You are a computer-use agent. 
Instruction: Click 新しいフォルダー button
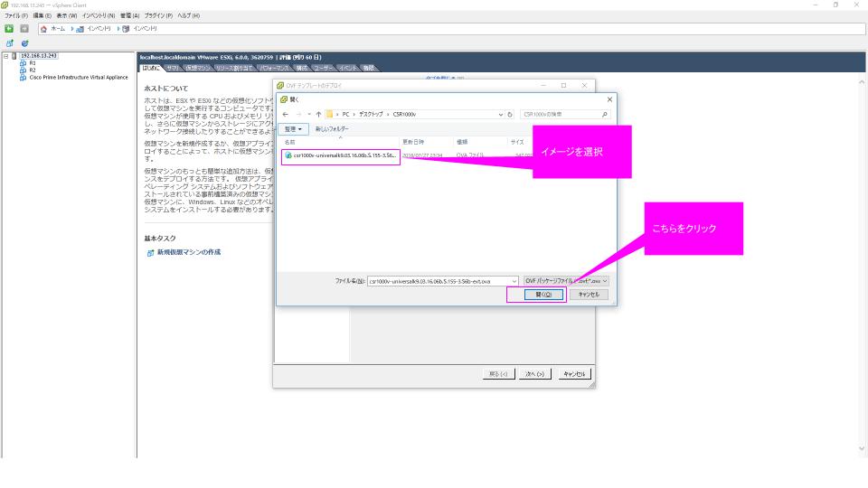click(332, 129)
